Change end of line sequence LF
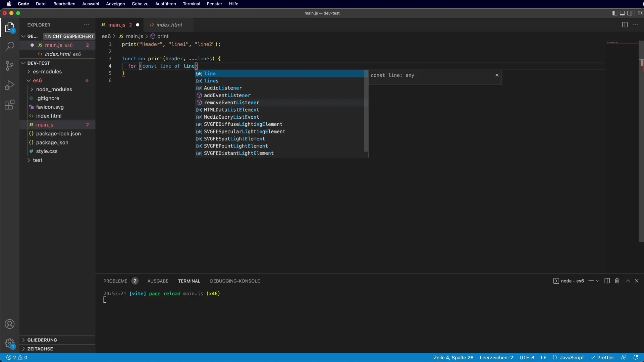Screen dimensions: 644x362 point(543,358)
